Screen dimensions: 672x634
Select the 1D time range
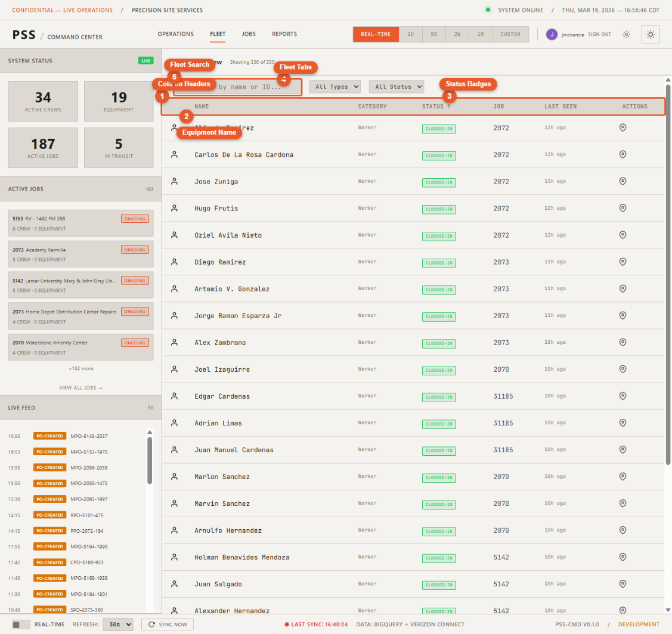[411, 34]
